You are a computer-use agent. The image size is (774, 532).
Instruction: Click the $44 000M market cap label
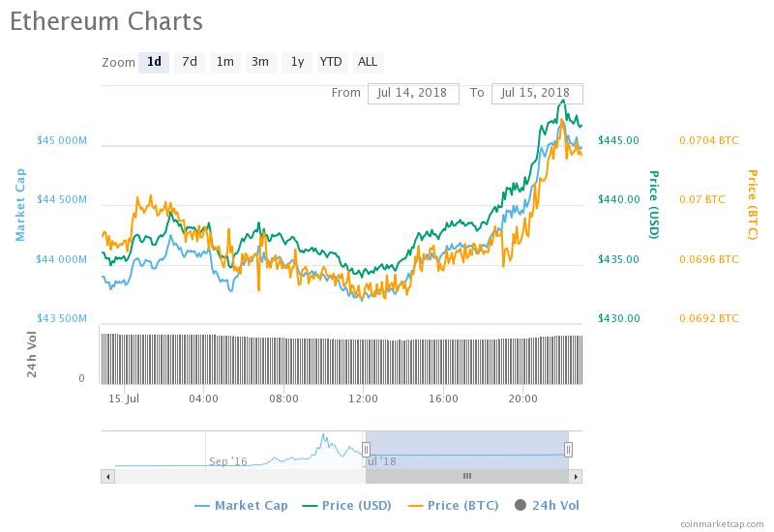click(62, 259)
